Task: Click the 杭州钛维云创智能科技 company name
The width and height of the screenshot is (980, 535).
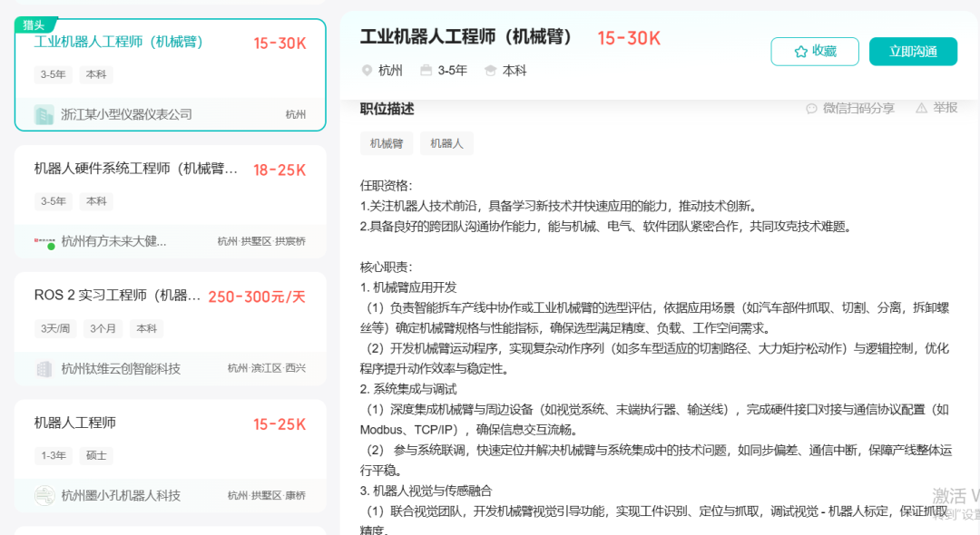Action: pyautogui.click(x=121, y=369)
